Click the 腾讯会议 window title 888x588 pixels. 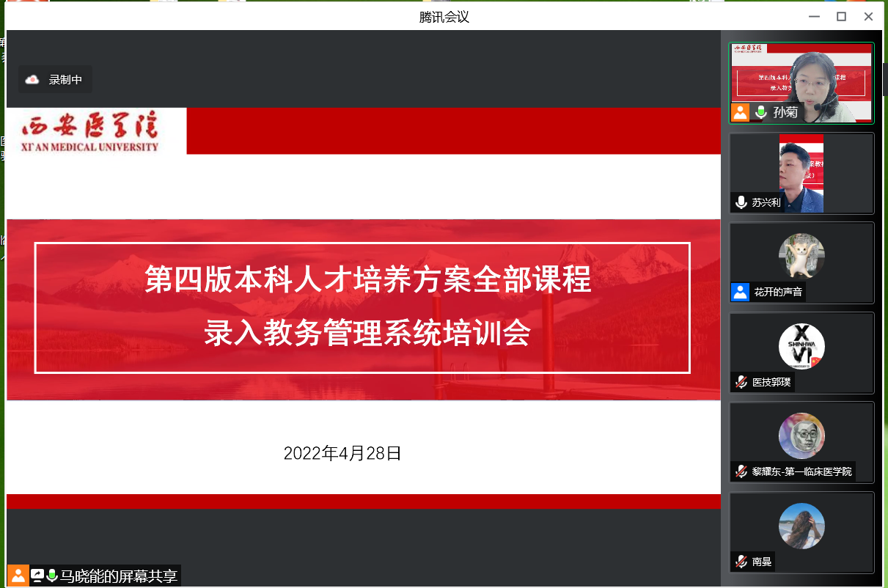pos(444,17)
